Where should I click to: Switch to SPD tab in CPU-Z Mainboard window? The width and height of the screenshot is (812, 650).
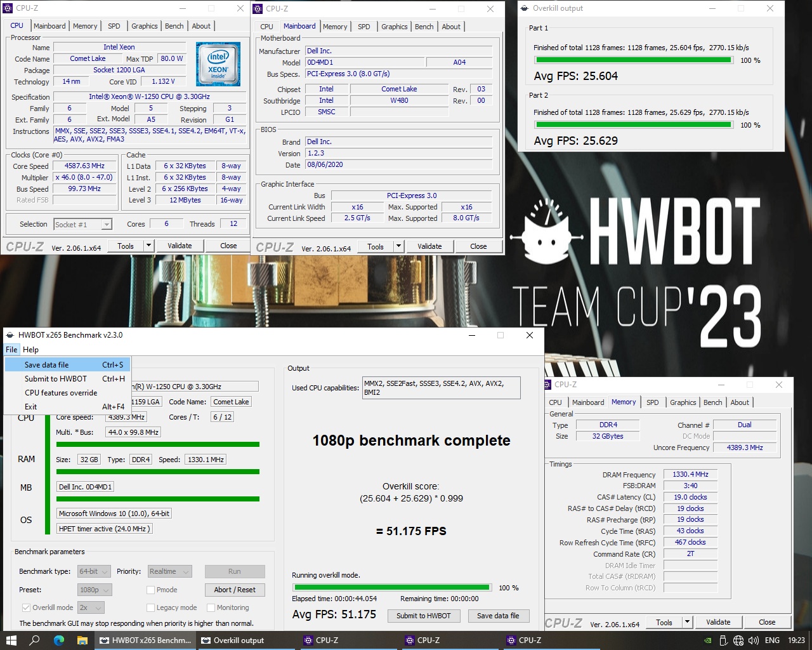(364, 27)
